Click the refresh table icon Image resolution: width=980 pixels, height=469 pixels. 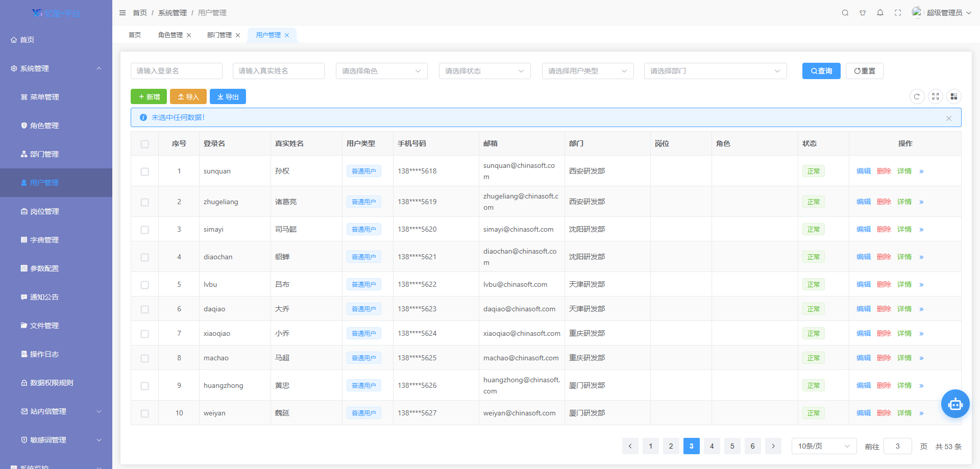tap(917, 96)
